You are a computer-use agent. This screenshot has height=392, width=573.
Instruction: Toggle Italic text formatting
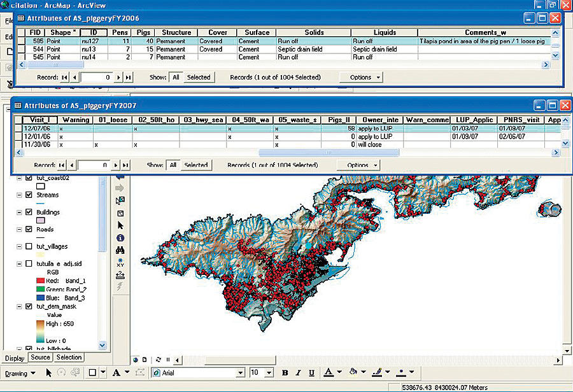point(297,373)
